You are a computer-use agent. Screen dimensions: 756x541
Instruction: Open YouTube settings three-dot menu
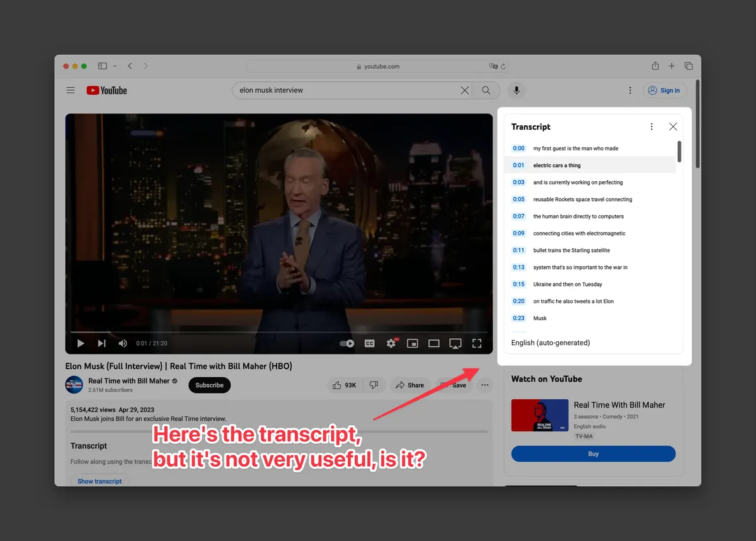click(630, 91)
